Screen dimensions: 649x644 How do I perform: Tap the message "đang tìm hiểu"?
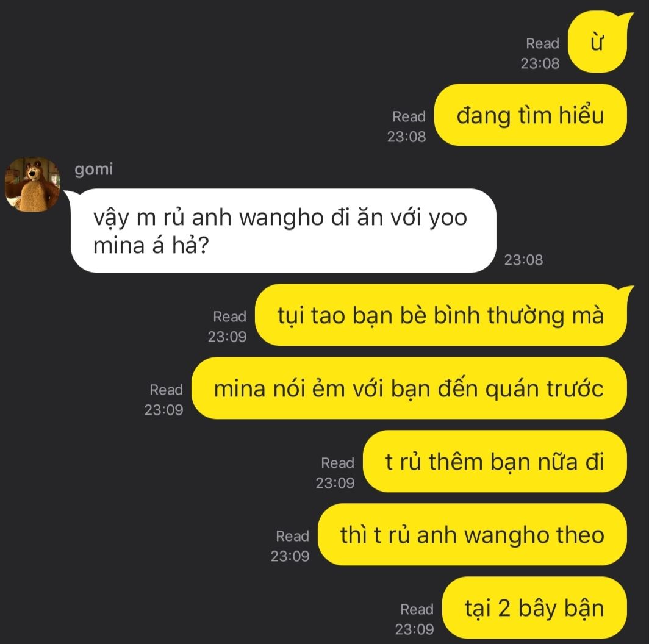click(530, 115)
